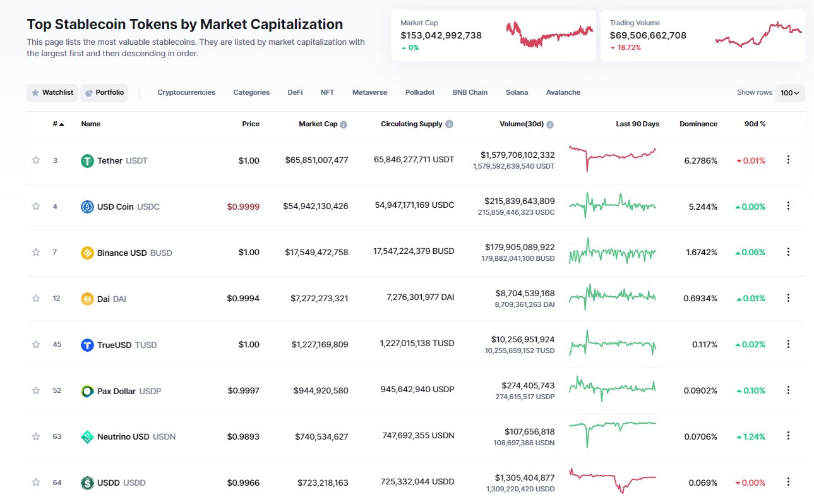The height and width of the screenshot is (504, 814).
Task: Open the three-dot menu for Tether
Action: (787, 160)
